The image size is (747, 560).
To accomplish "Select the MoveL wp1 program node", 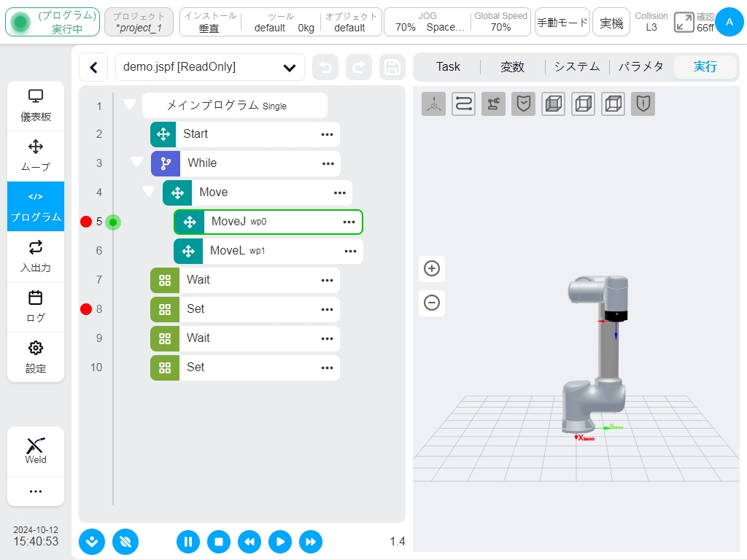I will 268,252.
